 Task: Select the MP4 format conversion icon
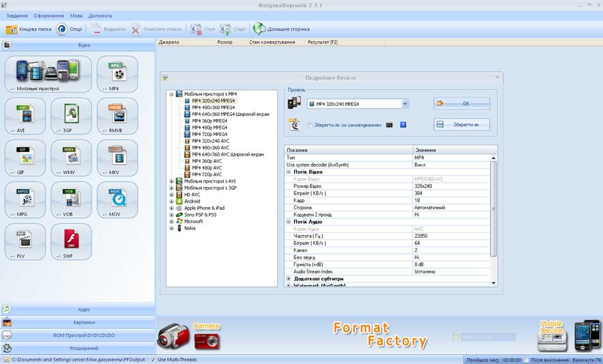click(117, 73)
